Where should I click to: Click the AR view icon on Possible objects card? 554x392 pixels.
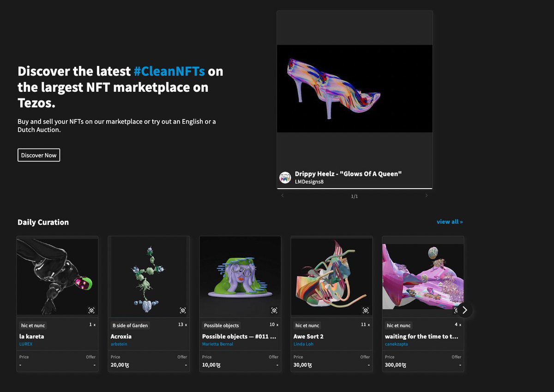274,310
